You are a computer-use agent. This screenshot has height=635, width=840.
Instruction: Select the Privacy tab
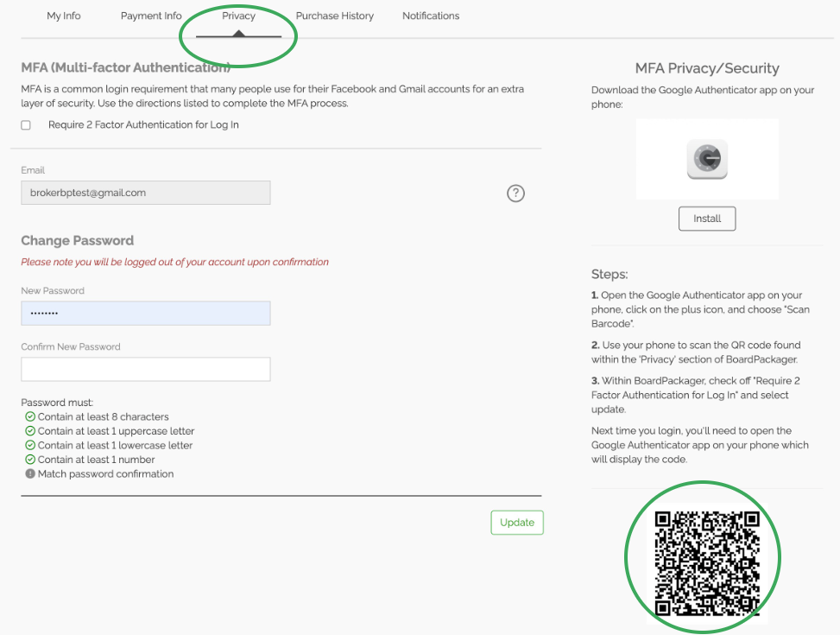(x=238, y=16)
